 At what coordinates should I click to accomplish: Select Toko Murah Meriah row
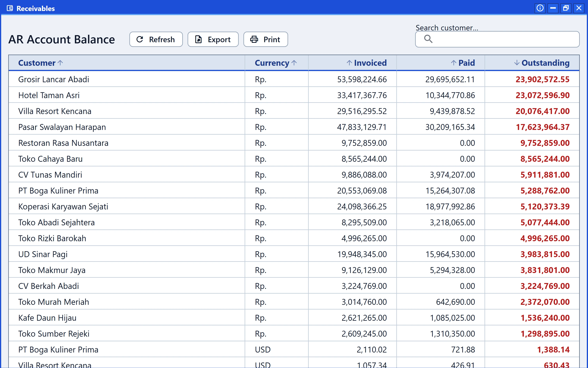coord(294,302)
